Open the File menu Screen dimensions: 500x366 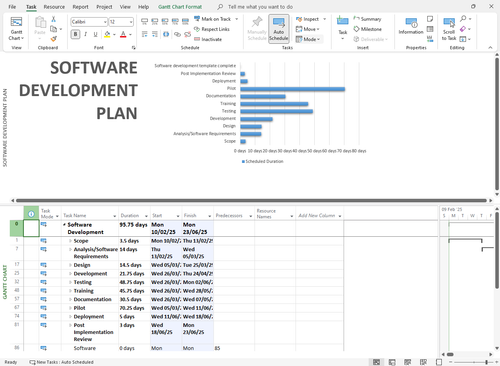coord(12,7)
